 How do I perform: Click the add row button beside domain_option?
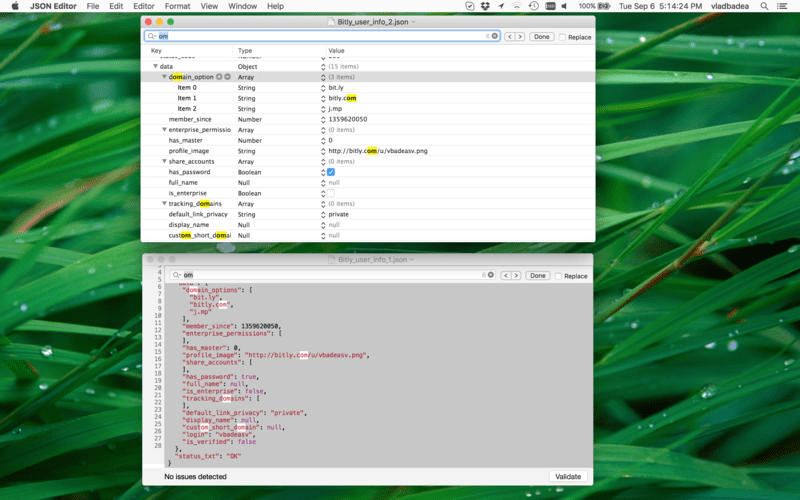click(x=219, y=77)
